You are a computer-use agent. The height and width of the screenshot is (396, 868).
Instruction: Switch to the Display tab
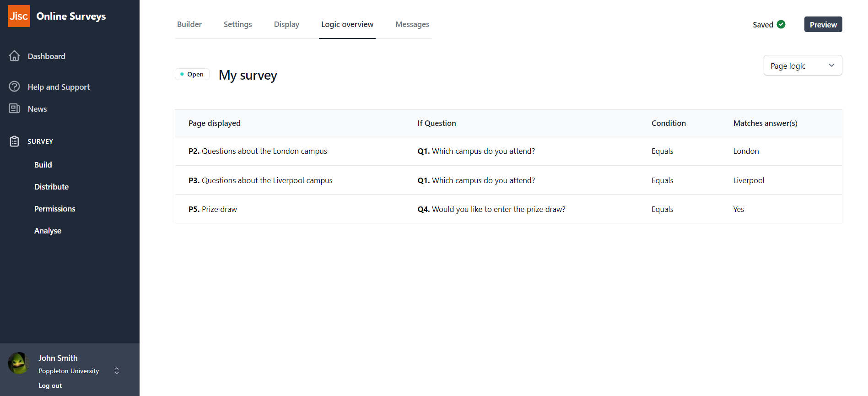[286, 24]
